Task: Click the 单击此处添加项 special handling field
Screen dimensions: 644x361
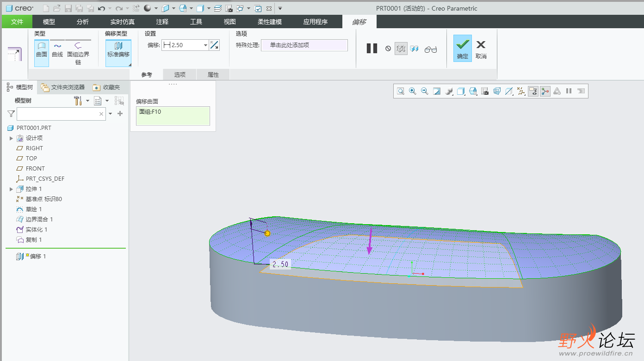Action: (x=304, y=45)
